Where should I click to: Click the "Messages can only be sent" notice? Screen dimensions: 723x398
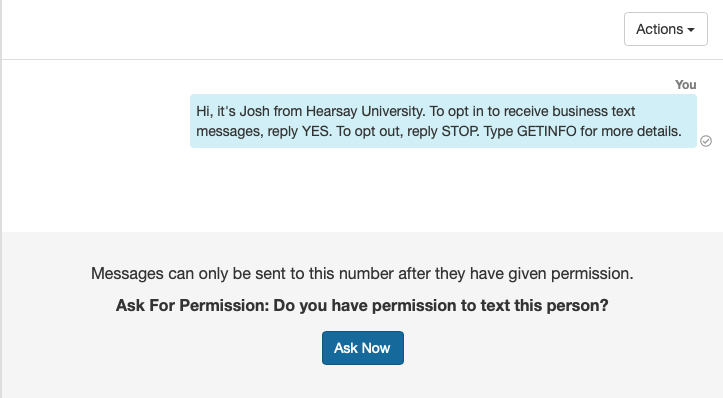362,273
